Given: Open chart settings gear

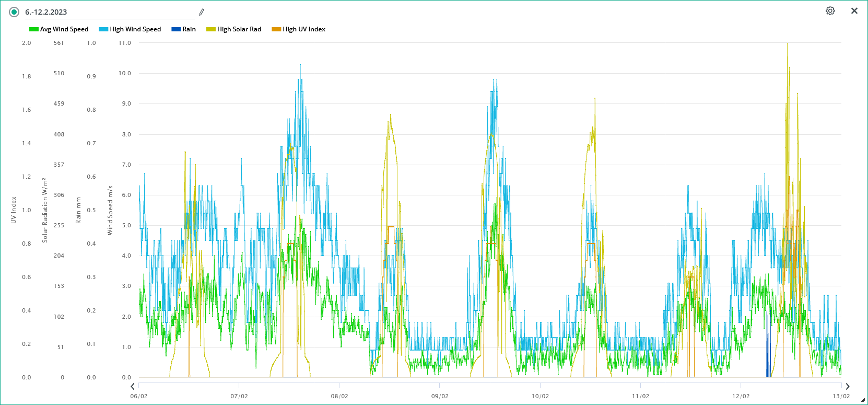Looking at the screenshot, I should click(x=830, y=11).
